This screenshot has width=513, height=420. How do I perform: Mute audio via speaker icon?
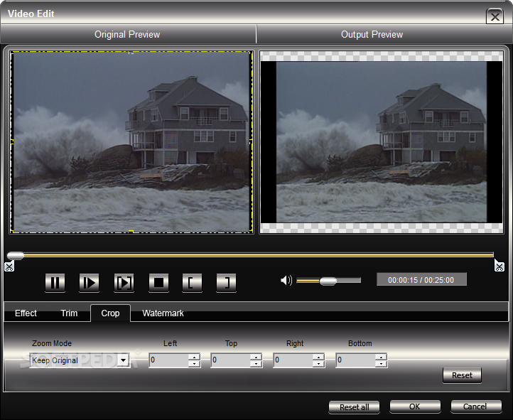[286, 280]
